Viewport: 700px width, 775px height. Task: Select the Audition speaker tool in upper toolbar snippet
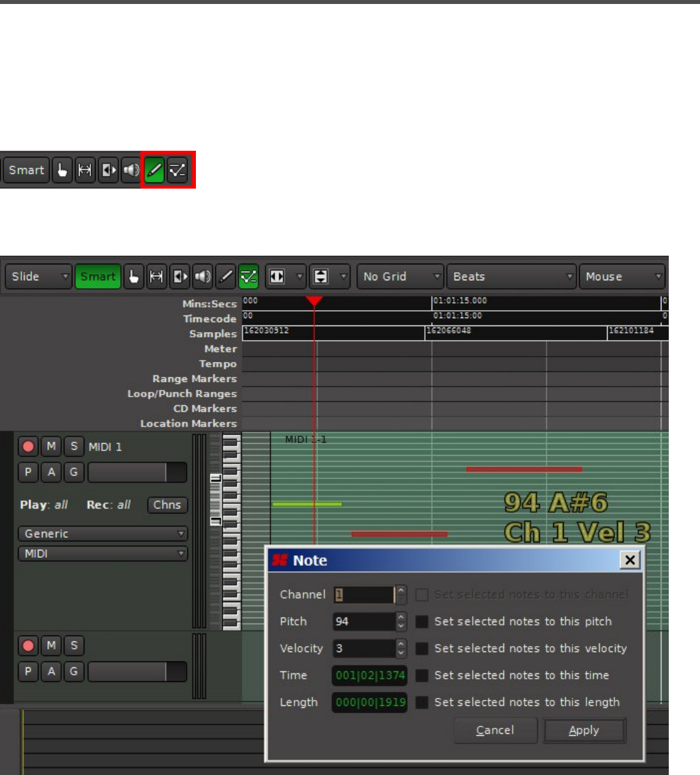click(x=131, y=170)
